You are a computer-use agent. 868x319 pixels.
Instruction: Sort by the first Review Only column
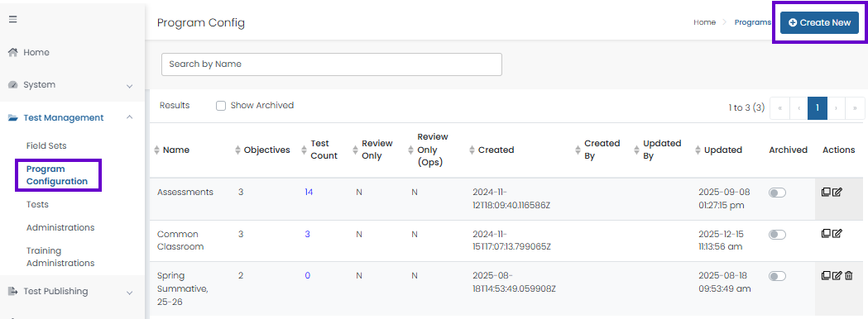click(356, 150)
